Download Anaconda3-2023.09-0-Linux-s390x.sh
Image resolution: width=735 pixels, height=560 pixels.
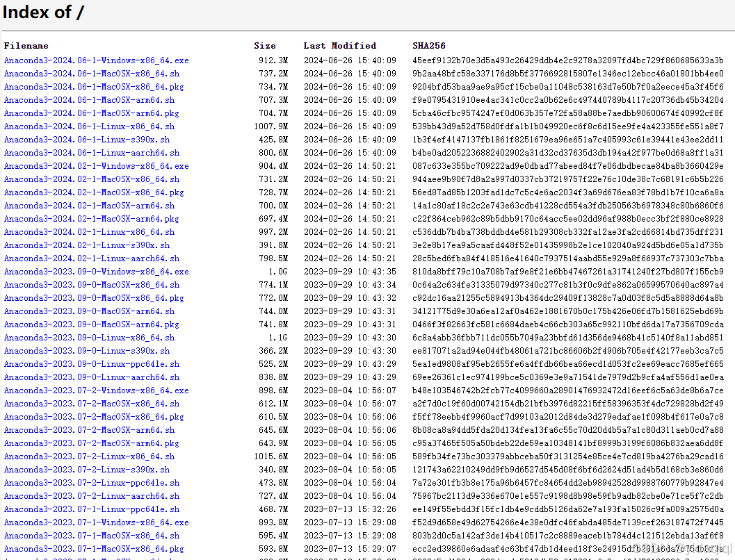(x=87, y=351)
